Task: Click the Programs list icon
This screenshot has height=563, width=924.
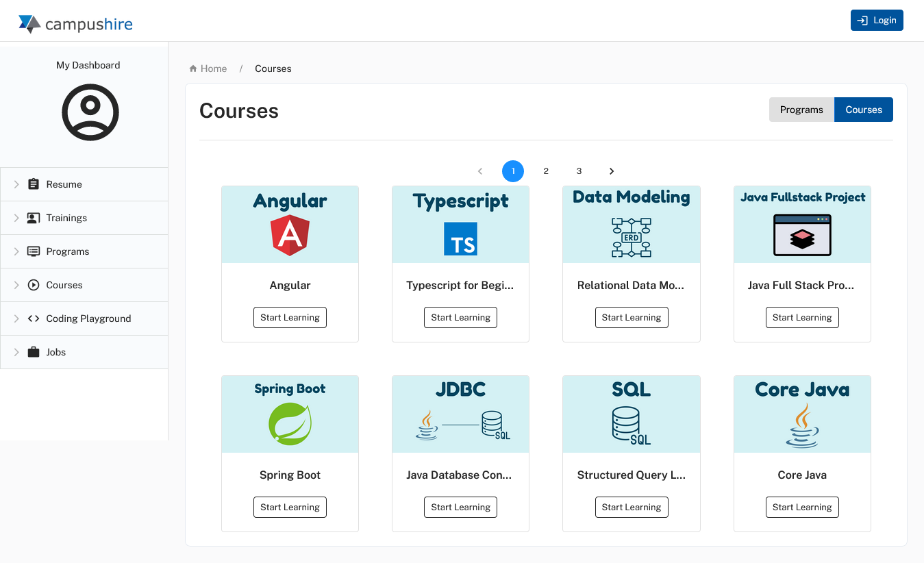Action: point(33,251)
